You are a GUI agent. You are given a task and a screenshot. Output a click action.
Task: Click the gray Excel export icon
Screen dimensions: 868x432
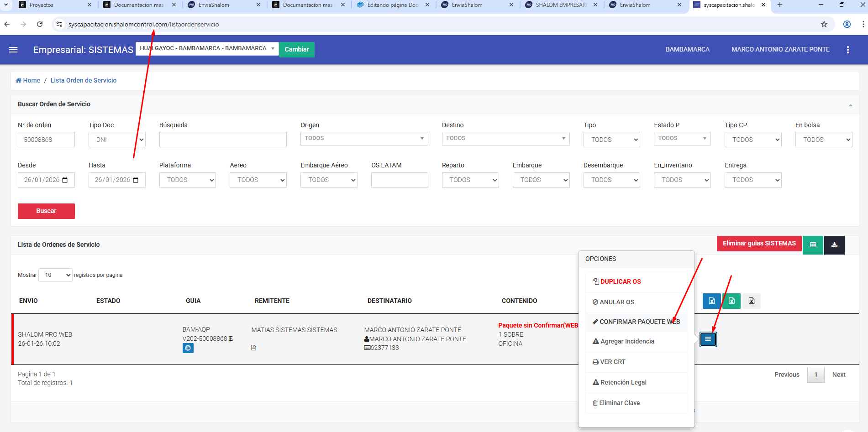click(752, 301)
